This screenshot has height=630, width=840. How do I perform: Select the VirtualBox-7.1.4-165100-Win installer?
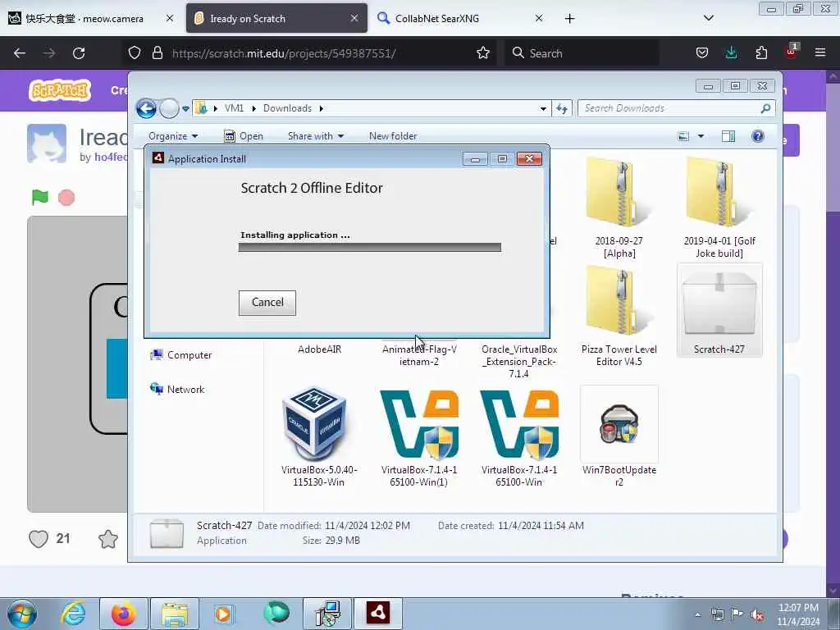(518, 437)
